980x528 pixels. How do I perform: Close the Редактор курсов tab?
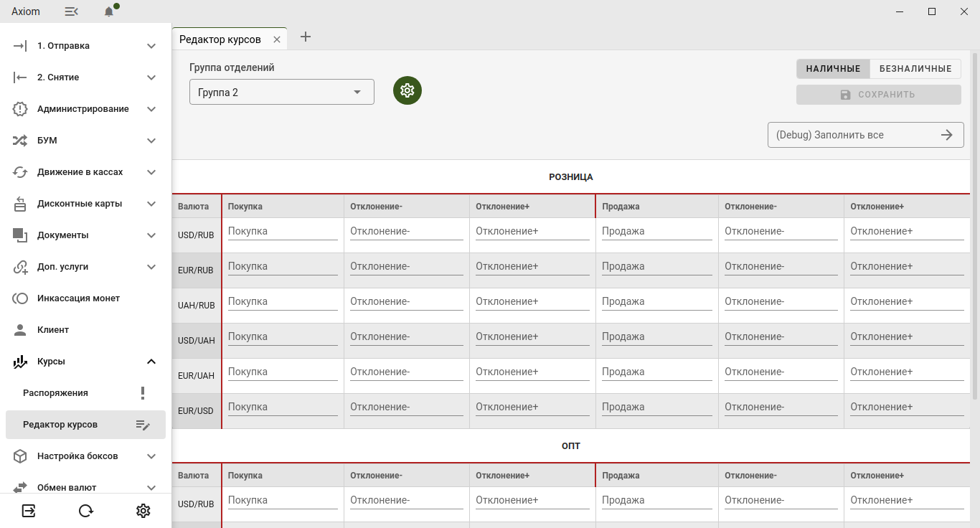277,39
